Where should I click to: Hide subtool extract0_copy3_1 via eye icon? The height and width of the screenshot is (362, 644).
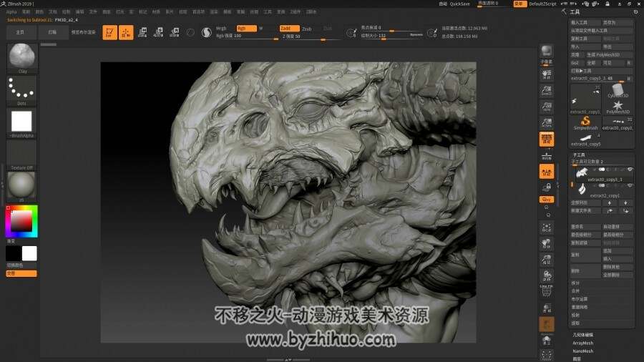coord(630,169)
